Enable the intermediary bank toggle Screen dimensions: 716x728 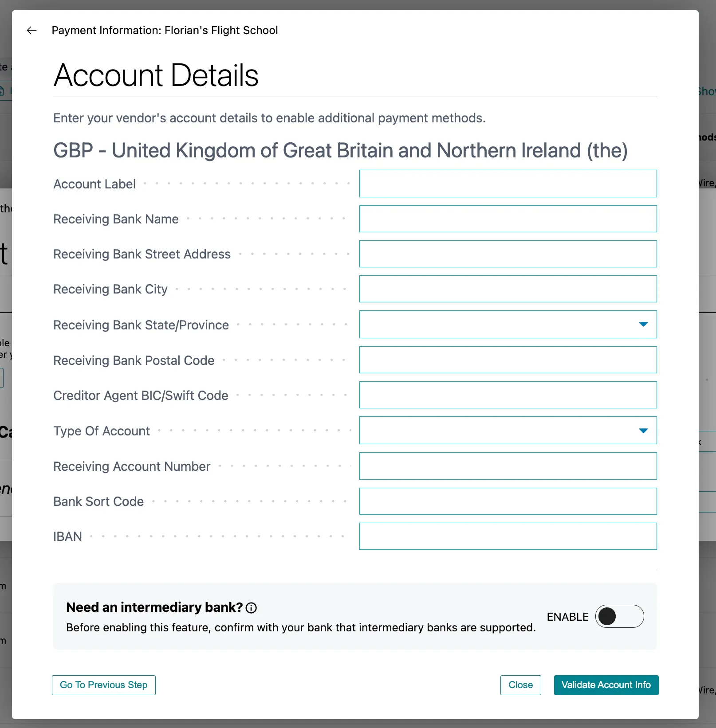tap(619, 616)
